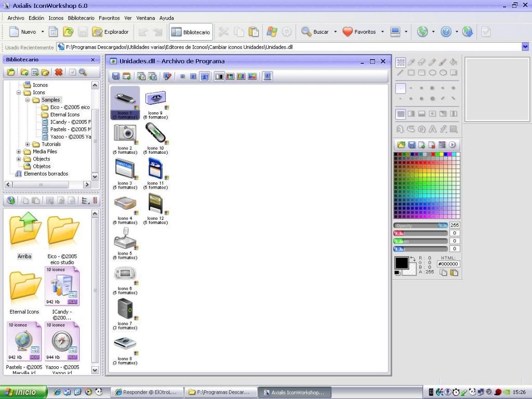Select Eternal Icons in the tree
Screen dimensions: 532x399
65,115
